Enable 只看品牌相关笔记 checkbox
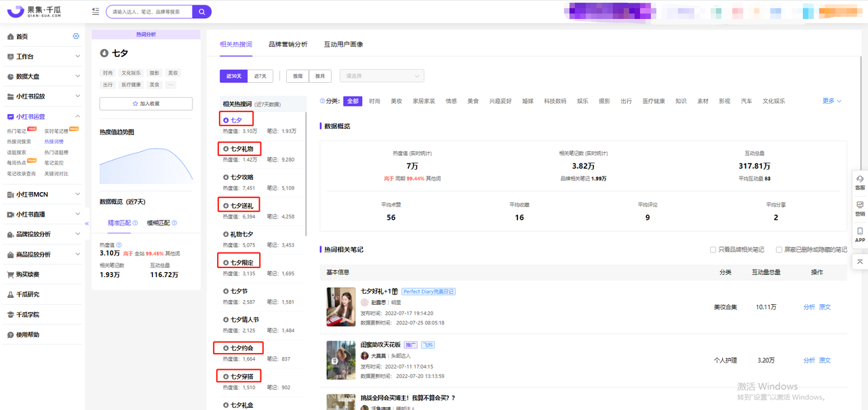868x410 pixels. click(x=713, y=250)
